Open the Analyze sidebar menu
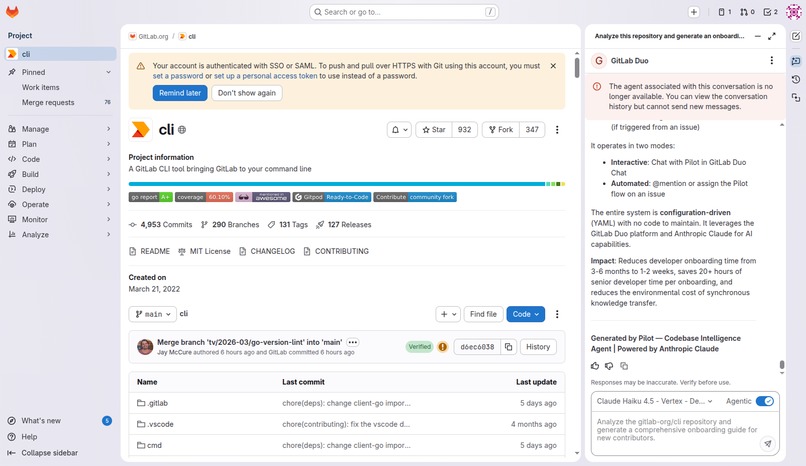This screenshot has height=466, width=806. click(61, 235)
